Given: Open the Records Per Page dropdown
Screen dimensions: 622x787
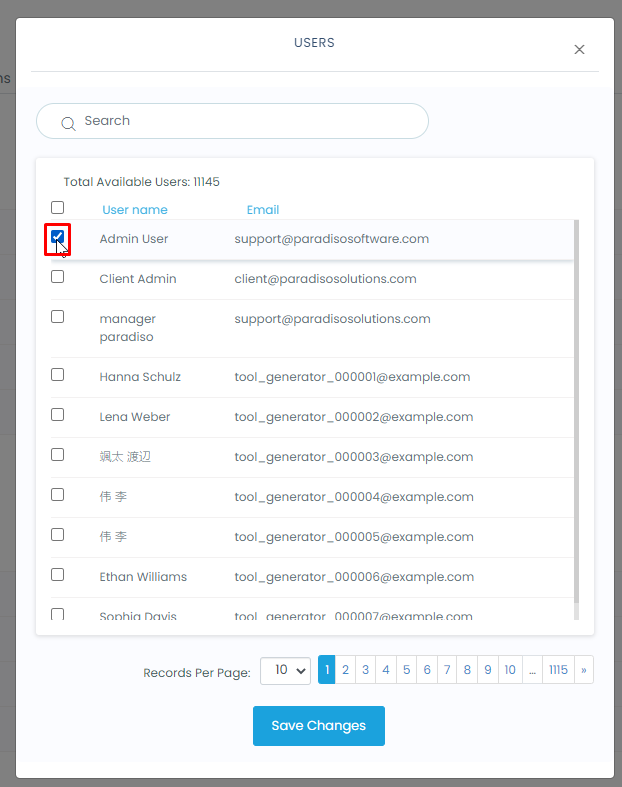Looking at the screenshot, I should coord(285,671).
